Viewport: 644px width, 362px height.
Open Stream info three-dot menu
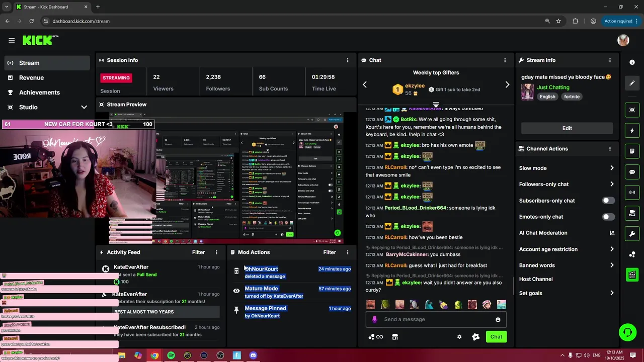[610, 60]
